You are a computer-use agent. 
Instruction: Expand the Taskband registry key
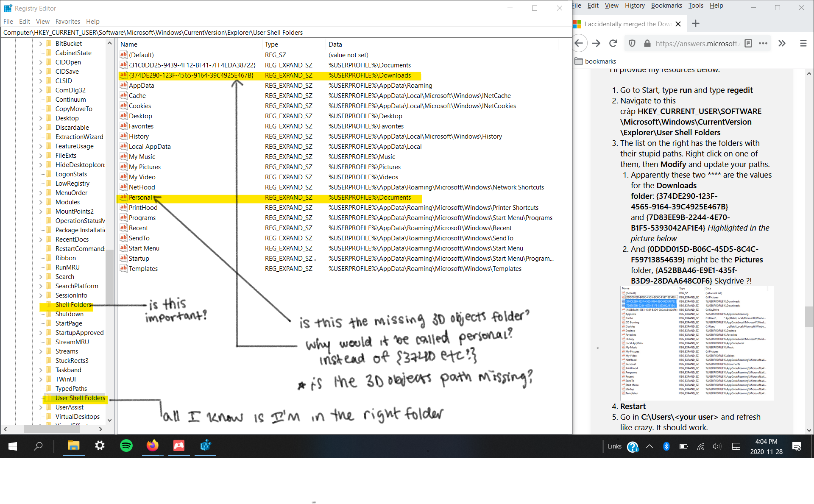pyautogui.click(x=41, y=370)
